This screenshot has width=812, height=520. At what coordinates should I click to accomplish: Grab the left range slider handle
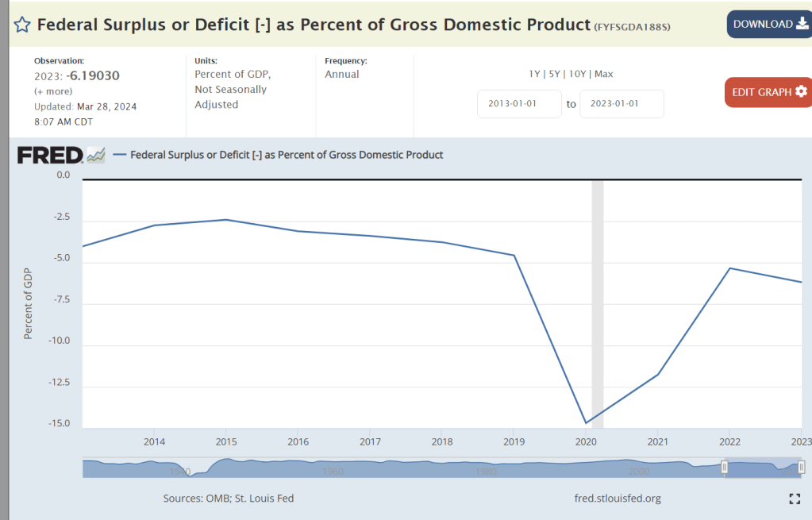(724, 468)
